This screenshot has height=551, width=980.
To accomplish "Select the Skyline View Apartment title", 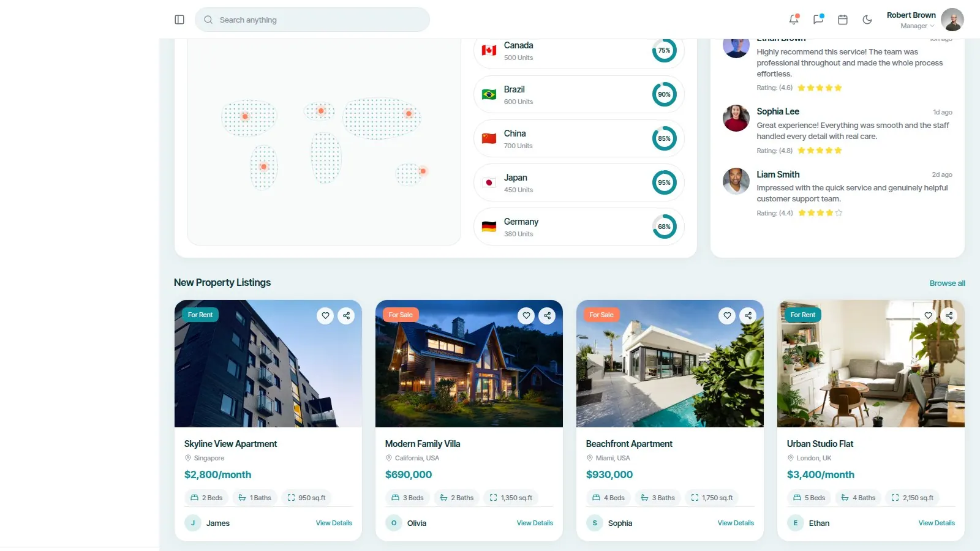I will (x=230, y=444).
